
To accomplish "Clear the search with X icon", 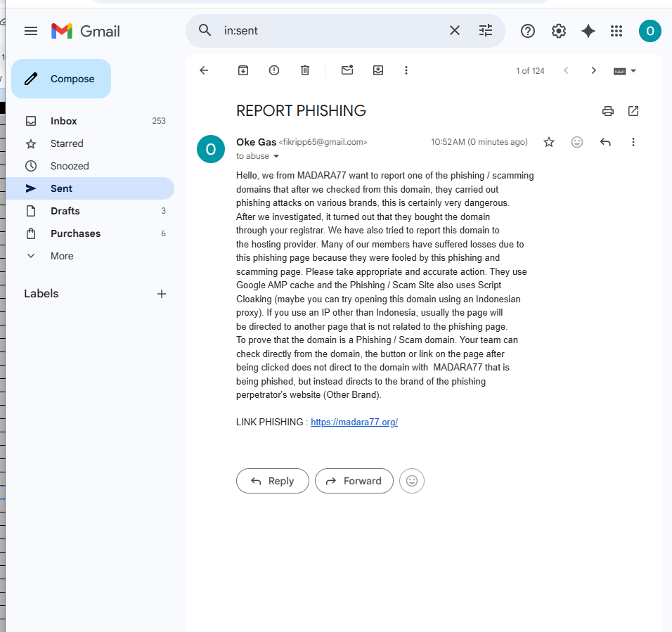I will (454, 30).
